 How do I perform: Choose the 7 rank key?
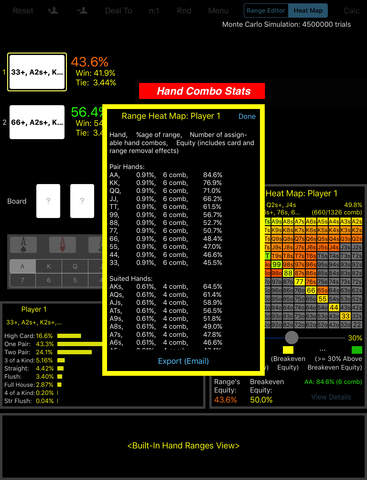[23, 281]
